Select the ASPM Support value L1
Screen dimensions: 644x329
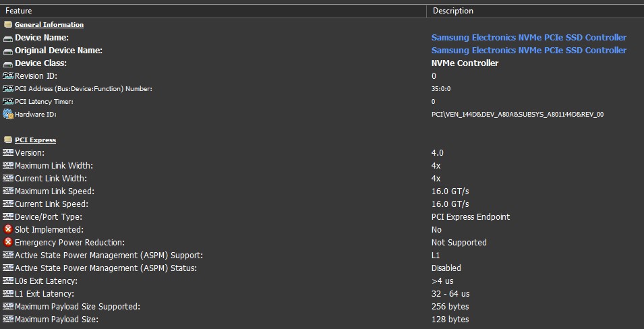tap(436, 255)
